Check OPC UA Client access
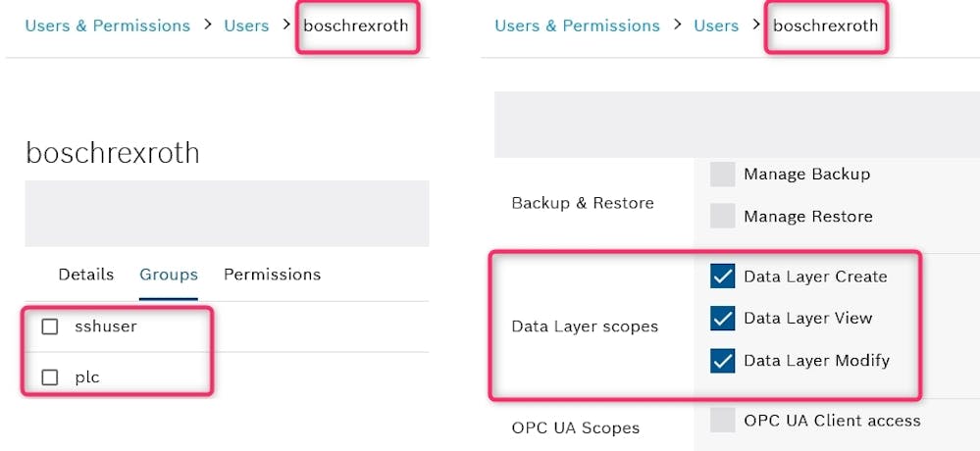 (x=722, y=421)
